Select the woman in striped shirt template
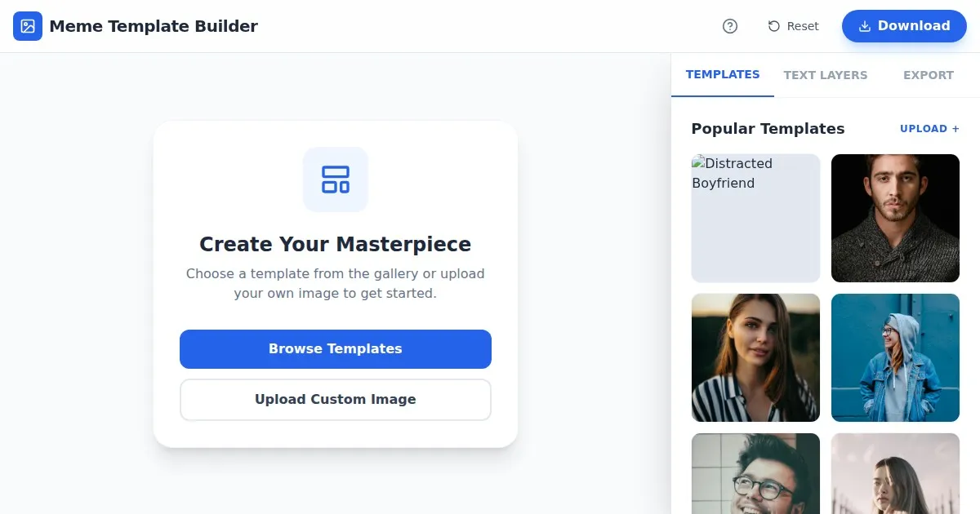Image resolution: width=980 pixels, height=514 pixels. (x=755, y=357)
